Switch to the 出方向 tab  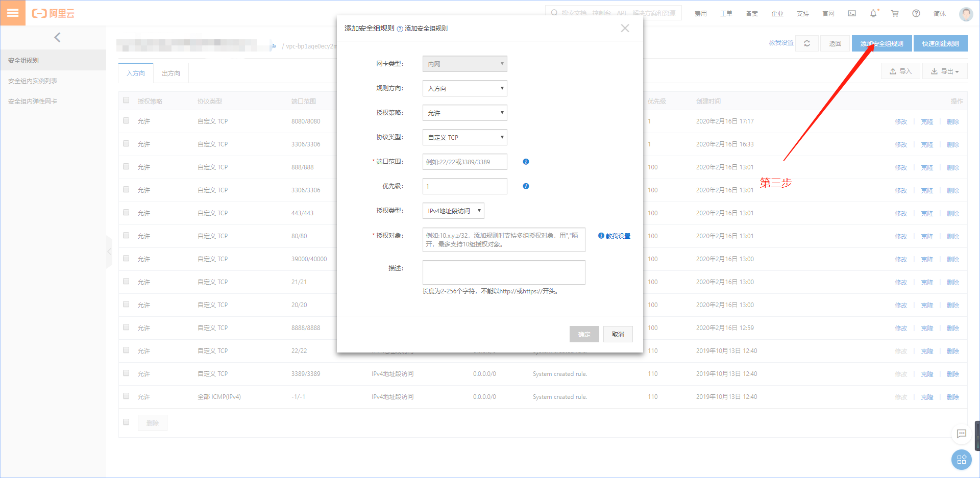[x=171, y=73]
